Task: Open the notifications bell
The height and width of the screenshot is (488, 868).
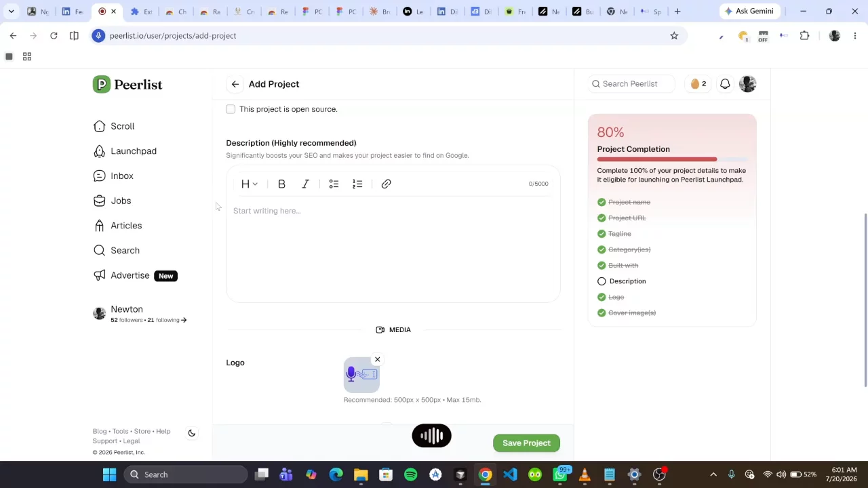Action: click(725, 84)
